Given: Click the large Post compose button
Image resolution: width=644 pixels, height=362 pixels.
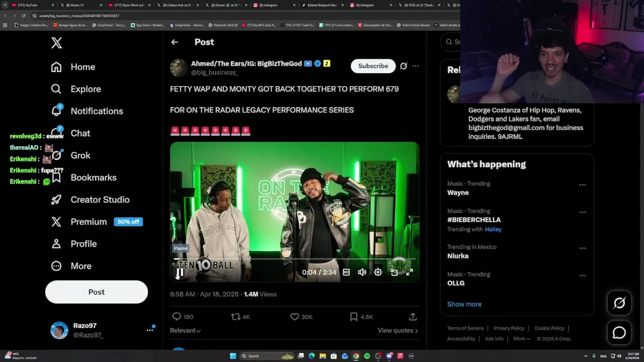Looking at the screenshot, I should (97, 292).
